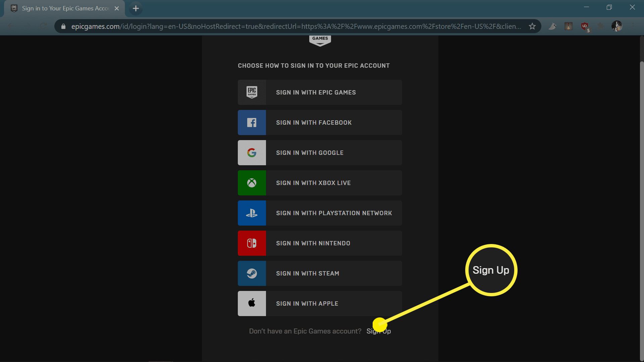Click the Apple logo icon
This screenshot has width=644, height=362.
(252, 303)
